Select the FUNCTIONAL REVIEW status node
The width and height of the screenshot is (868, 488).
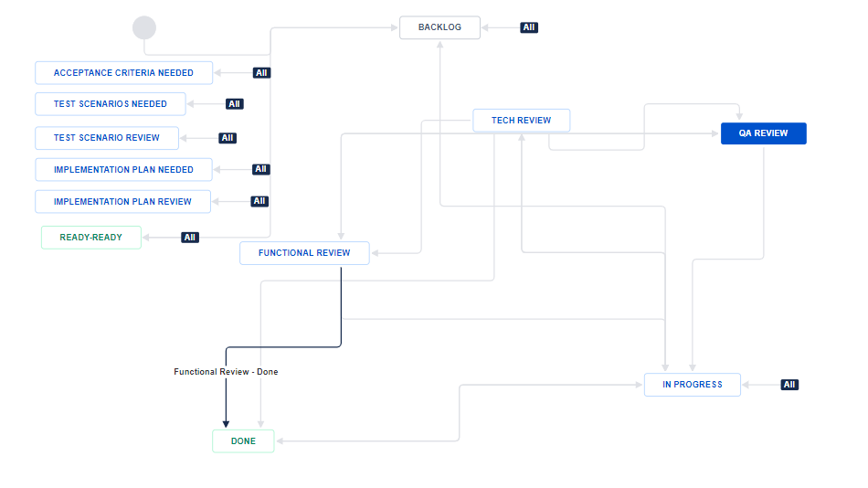[304, 253]
